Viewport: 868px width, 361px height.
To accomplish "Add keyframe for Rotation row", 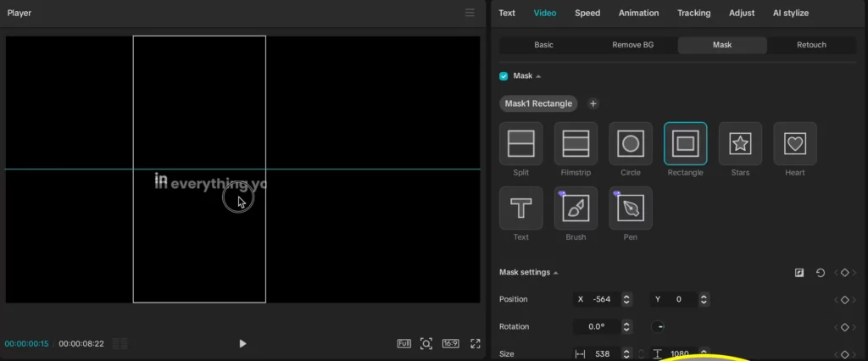I will click(x=845, y=327).
